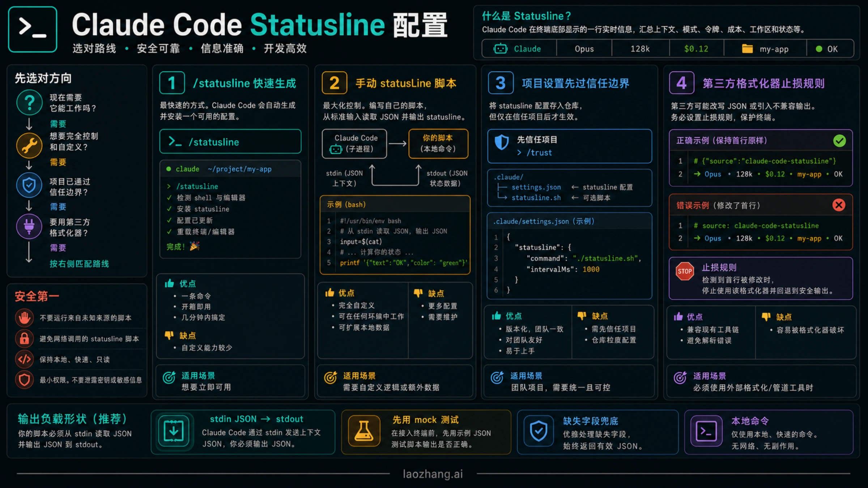Click the laozhang.ai footer text
Screen dimensions: 868x488
click(433, 474)
